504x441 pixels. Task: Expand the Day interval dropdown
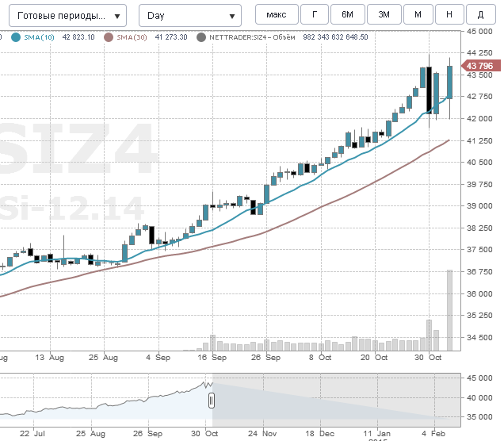[x=189, y=16]
